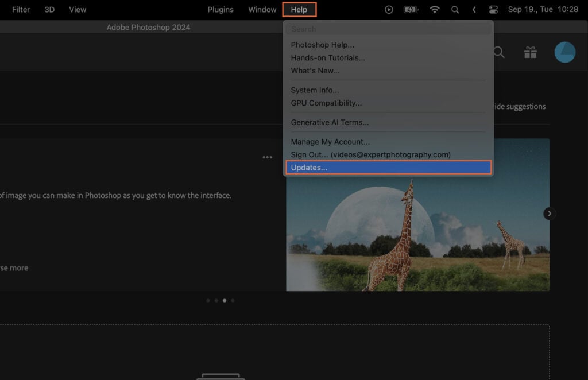588x380 pixels.
Task: Click the left chevron in the menu bar
Action: tap(474, 9)
